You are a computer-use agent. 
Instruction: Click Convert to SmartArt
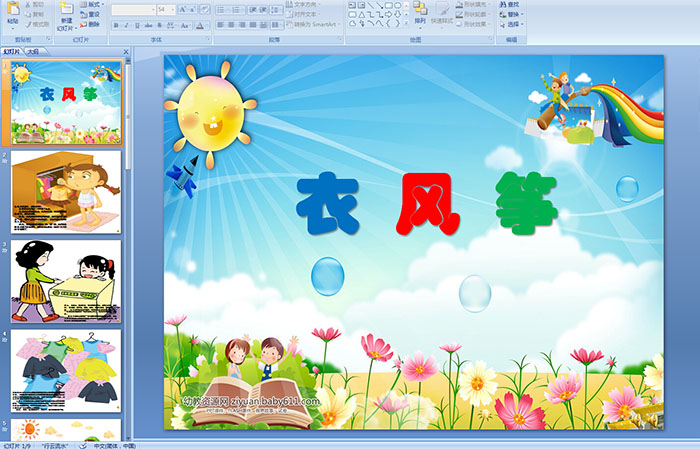313,24
